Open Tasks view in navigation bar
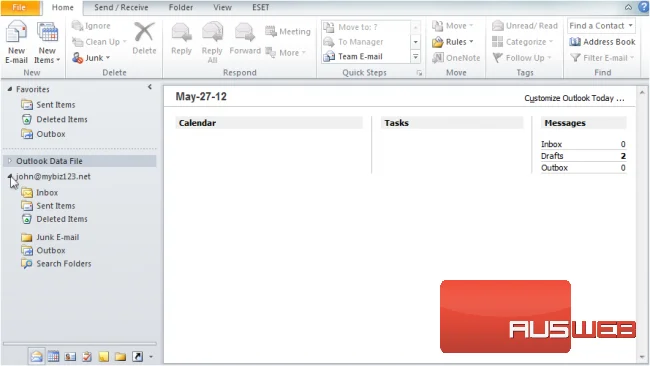 [87, 356]
